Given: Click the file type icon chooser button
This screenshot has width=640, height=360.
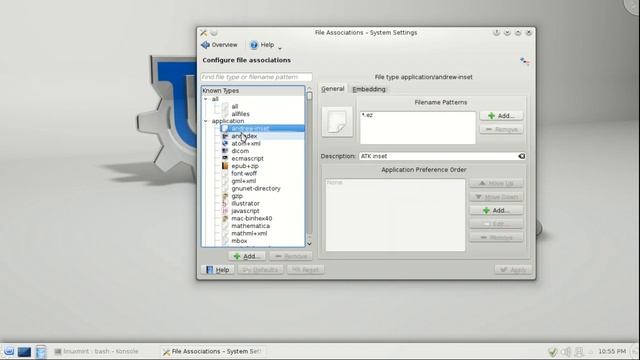Looking at the screenshot, I should 337,122.
